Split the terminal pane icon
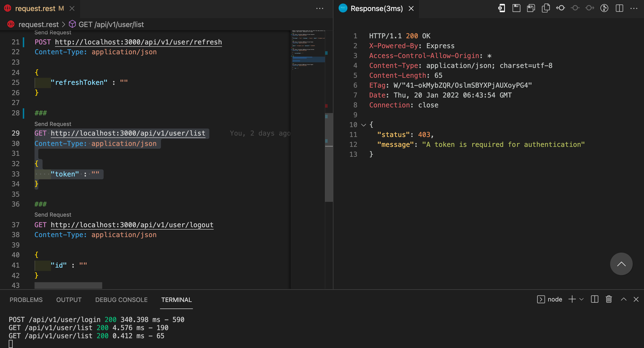This screenshot has height=348, width=644. pyautogui.click(x=594, y=299)
